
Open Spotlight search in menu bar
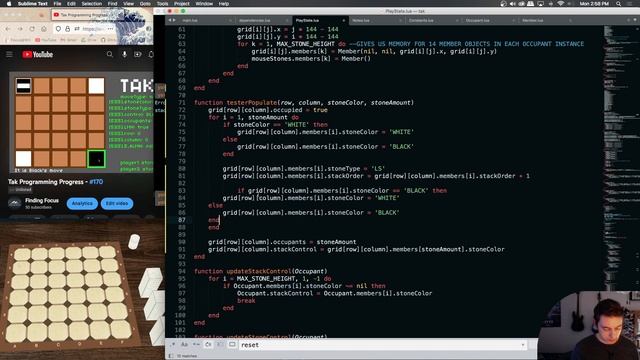[x=619, y=4]
